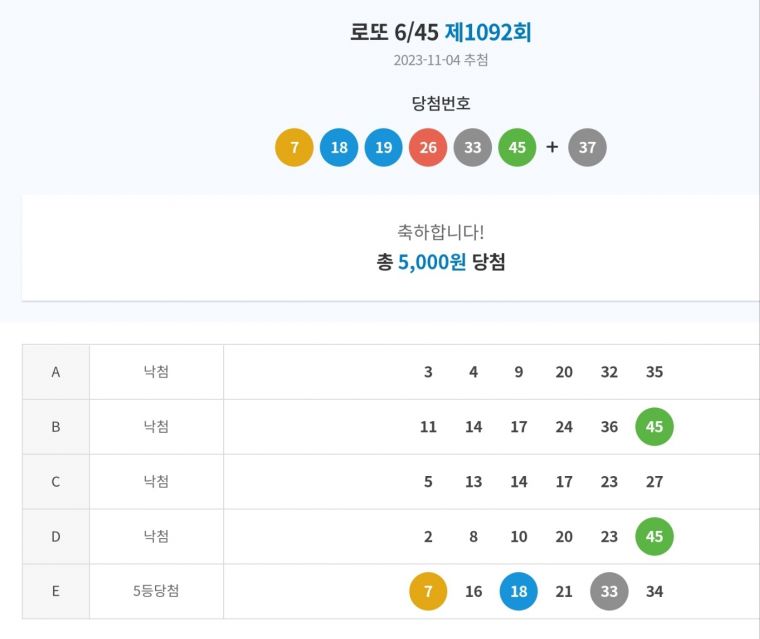Image resolution: width=760 pixels, height=639 pixels.
Task: Click the plus sign before the bonus ball
Action: tap(552, 148)
